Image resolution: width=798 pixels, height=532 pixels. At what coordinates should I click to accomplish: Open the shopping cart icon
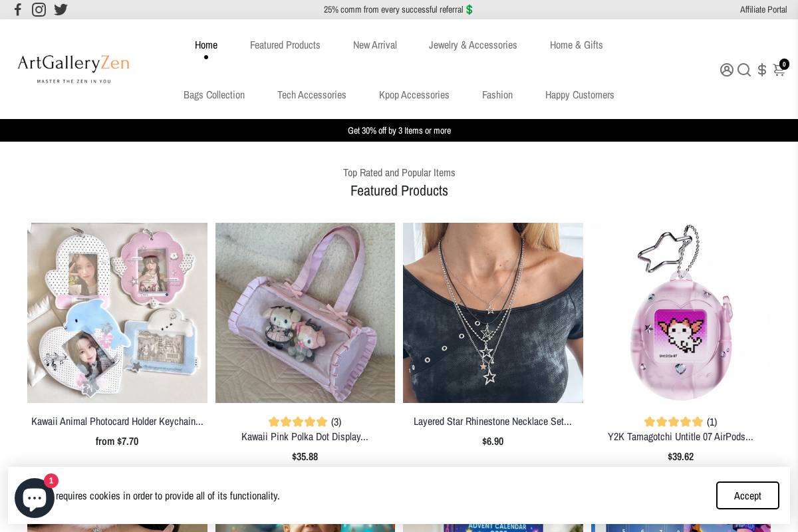click(x=779, y=70)
